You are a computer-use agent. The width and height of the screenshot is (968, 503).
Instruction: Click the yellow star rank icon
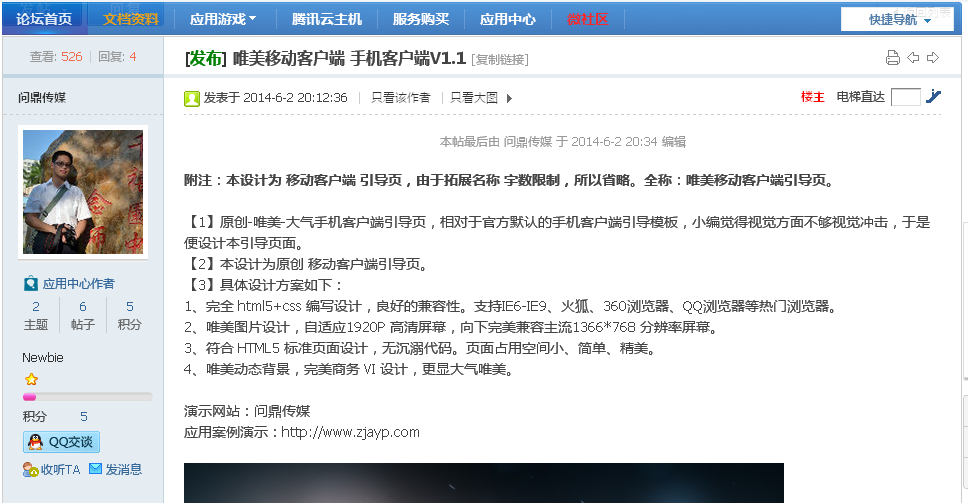pos(31,379)
